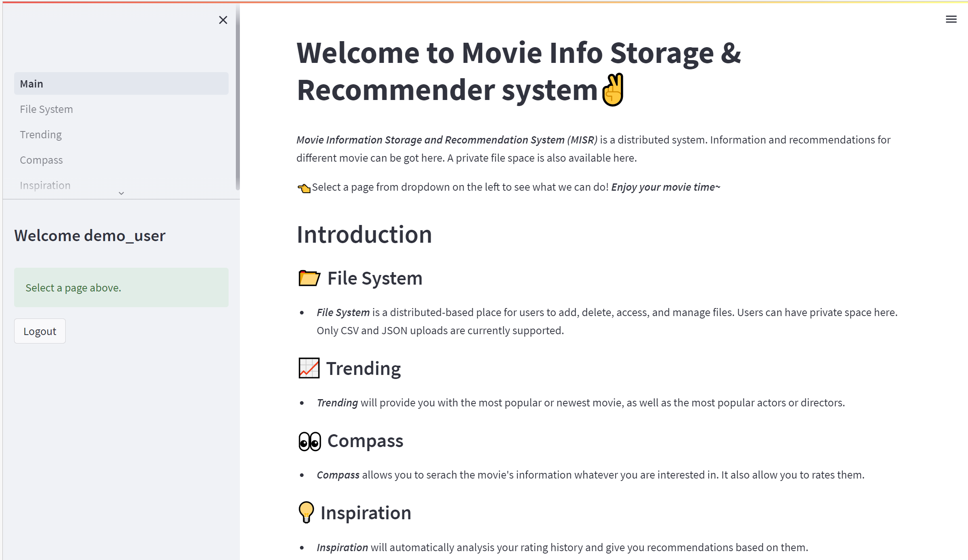
Task: Open File System page in sidebar
Action: tap(46, 109)
